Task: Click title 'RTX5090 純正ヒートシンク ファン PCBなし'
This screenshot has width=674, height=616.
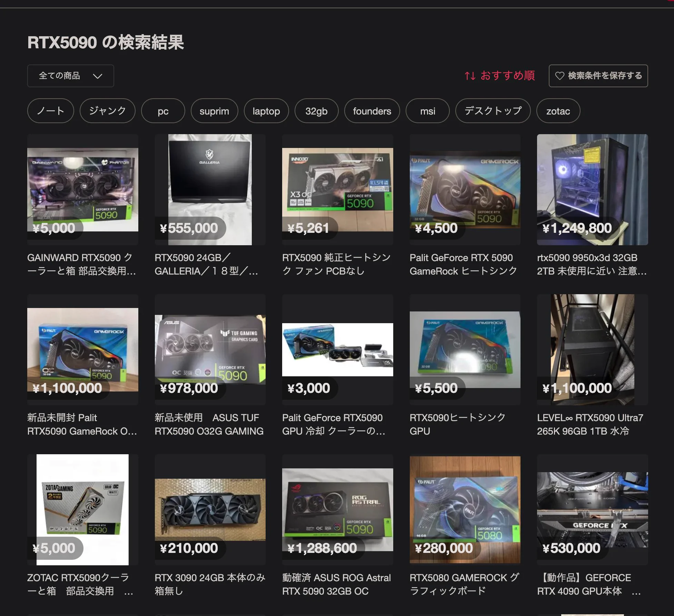Action: pyautogui.click(x=336, y=264)
